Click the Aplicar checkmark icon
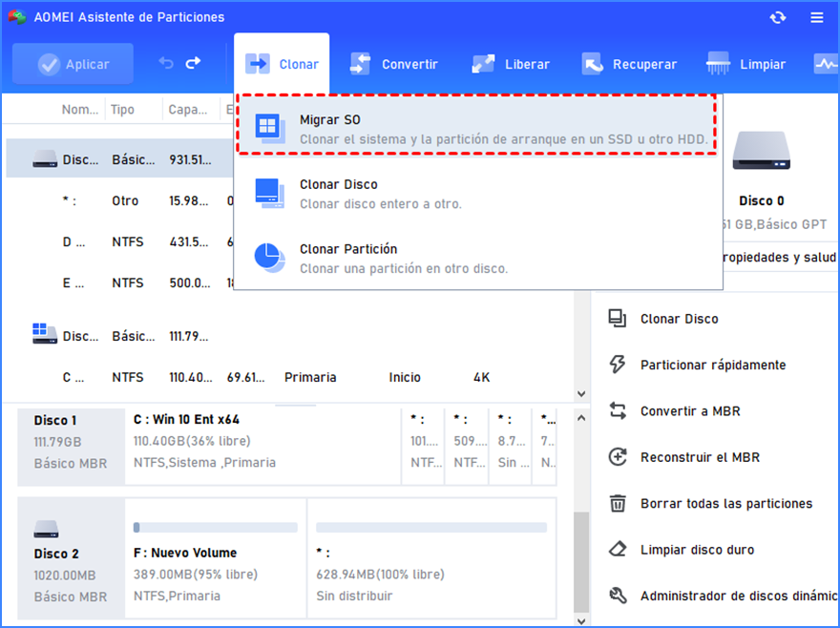Image resolution: width=840 pixels, height=628 pixels. coord(49,64)
